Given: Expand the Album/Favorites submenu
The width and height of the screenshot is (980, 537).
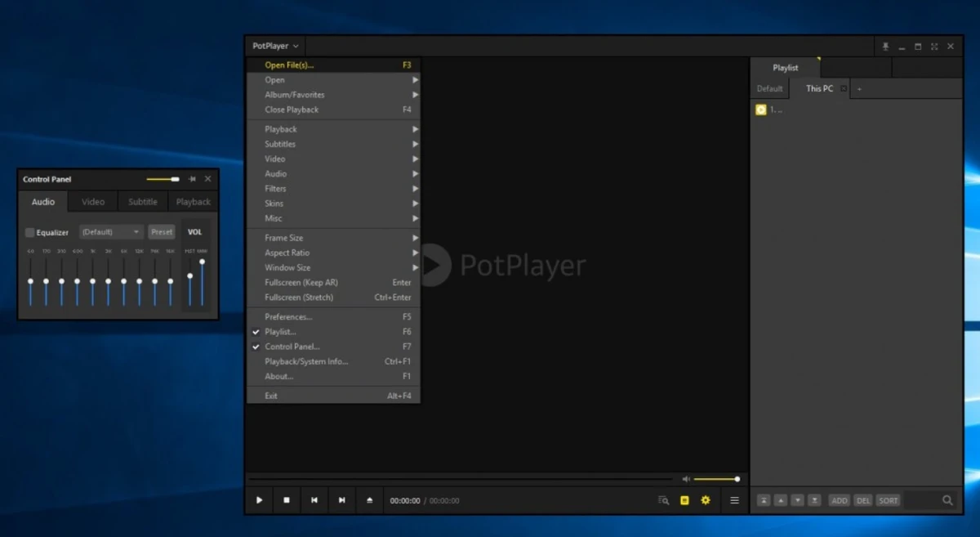Looking at the screenshot, I should pyautogui.click(x=333, y=95).
